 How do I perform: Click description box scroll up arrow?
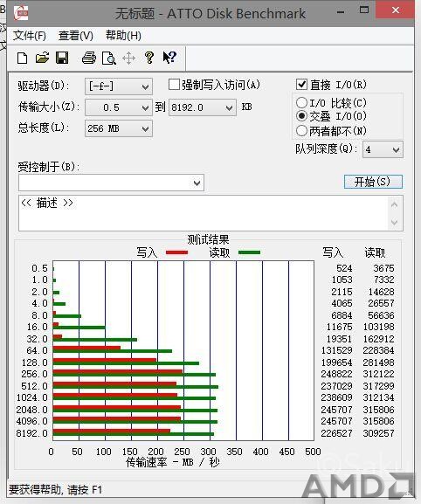coord(395,204)
